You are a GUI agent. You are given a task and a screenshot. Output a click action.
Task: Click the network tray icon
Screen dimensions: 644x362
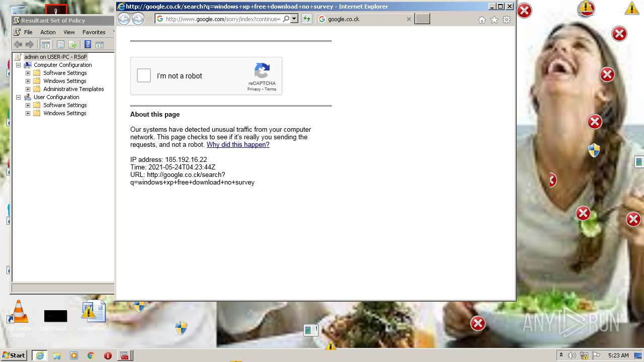[584, 355]
